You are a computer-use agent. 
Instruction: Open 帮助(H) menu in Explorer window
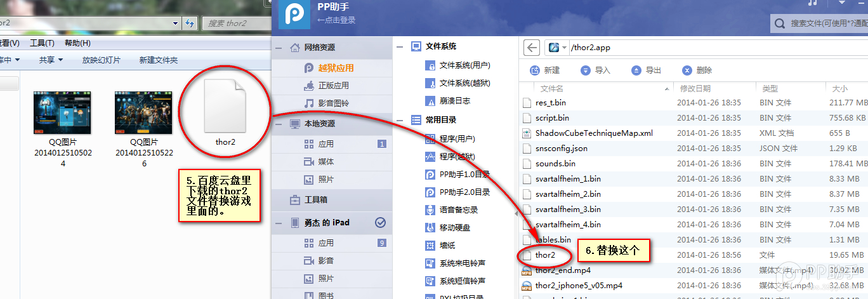[77, 43]
